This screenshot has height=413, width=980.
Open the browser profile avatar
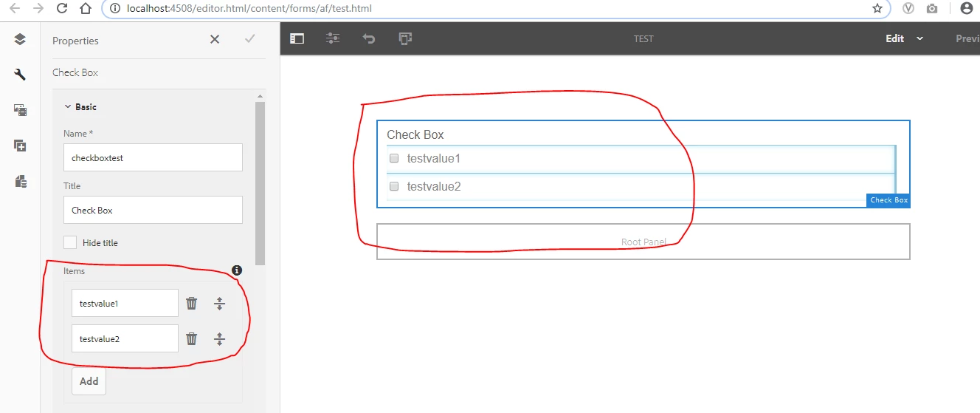tap(967, 9)
